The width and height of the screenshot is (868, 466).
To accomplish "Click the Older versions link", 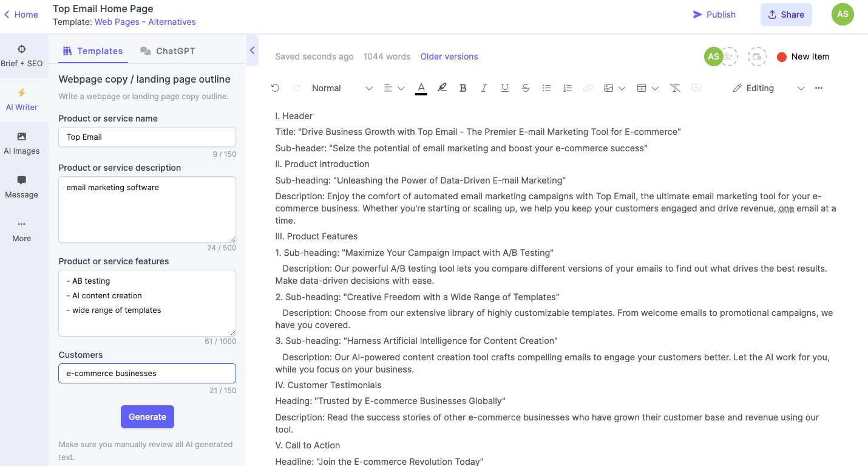I will 449,57.
